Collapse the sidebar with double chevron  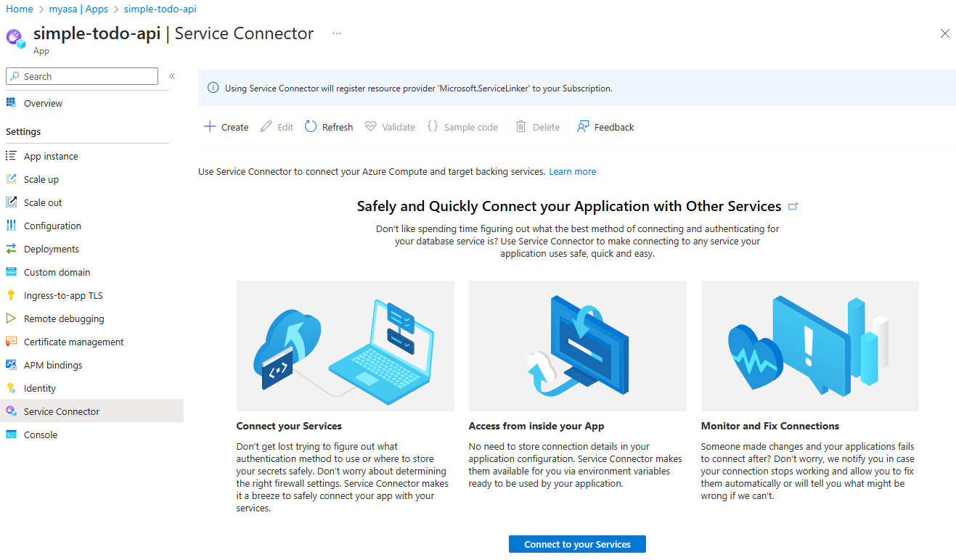tap(172, 76)
